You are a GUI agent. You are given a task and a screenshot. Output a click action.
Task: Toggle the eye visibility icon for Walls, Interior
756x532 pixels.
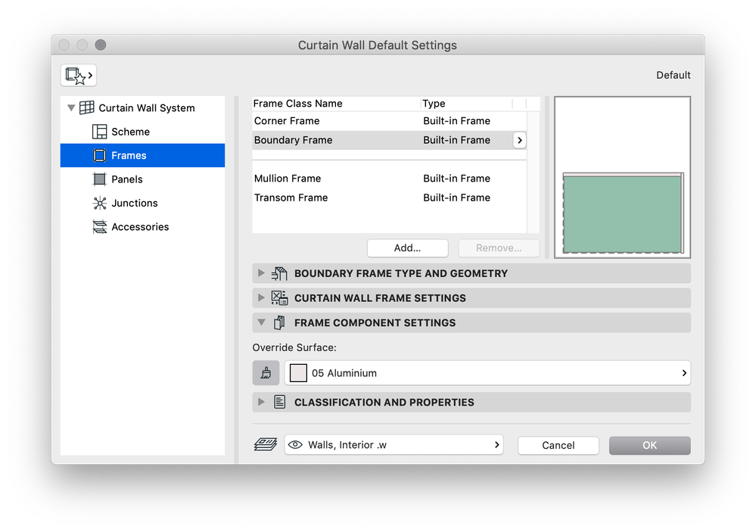[x=295, y=444]
